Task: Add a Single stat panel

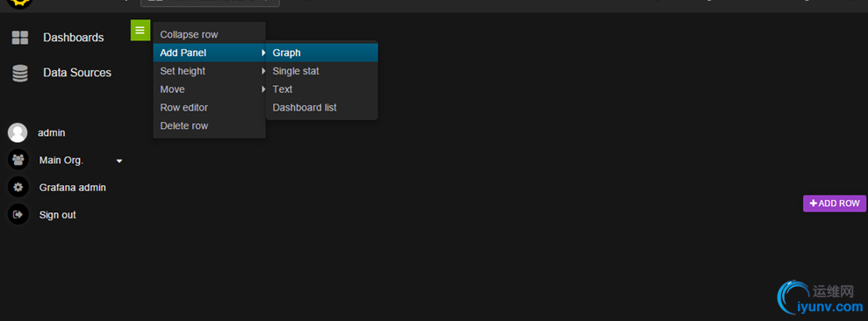Action: 321,71
